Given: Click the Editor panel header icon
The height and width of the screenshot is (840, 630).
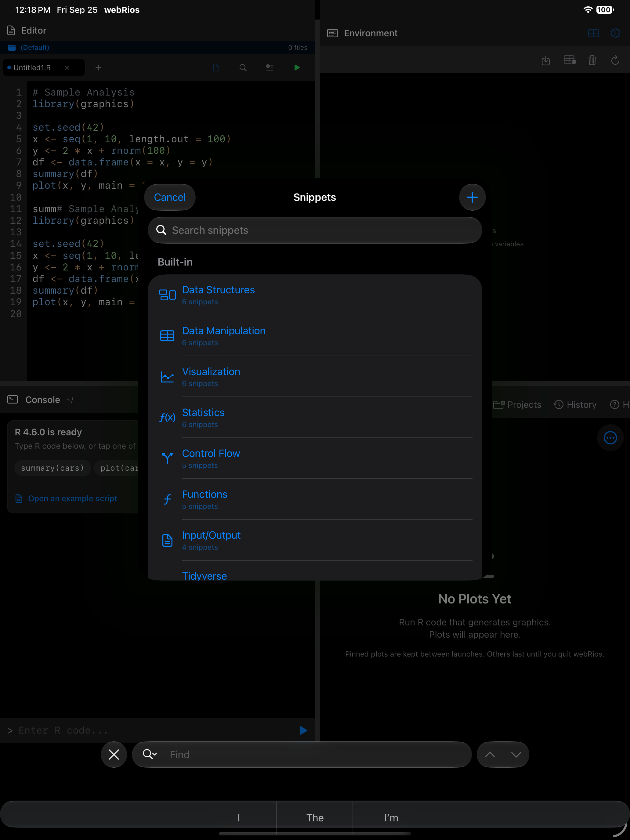Looking at the screenshot, I should coord(11,31).
